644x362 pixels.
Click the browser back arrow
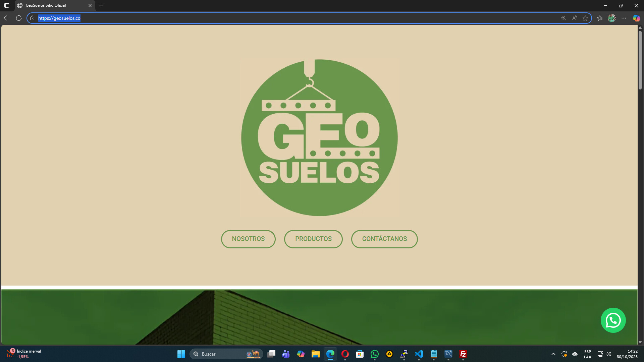(x=6, y=18)
